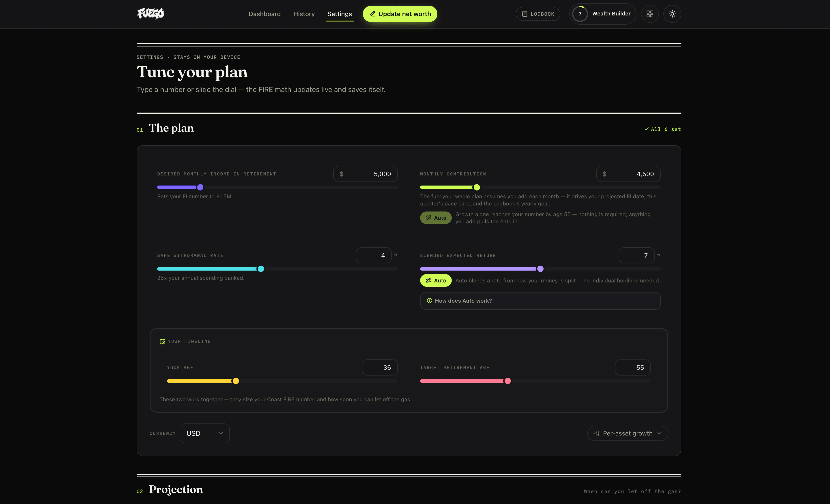Click 'Projection' section heading

pos(176,489)
